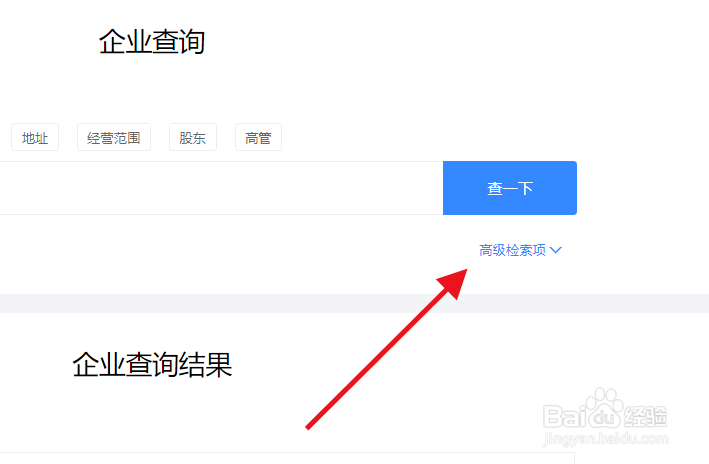This screenshot has height=464, width=709.
Task: Click the white area left of 高级检索项
Action: 235,250
